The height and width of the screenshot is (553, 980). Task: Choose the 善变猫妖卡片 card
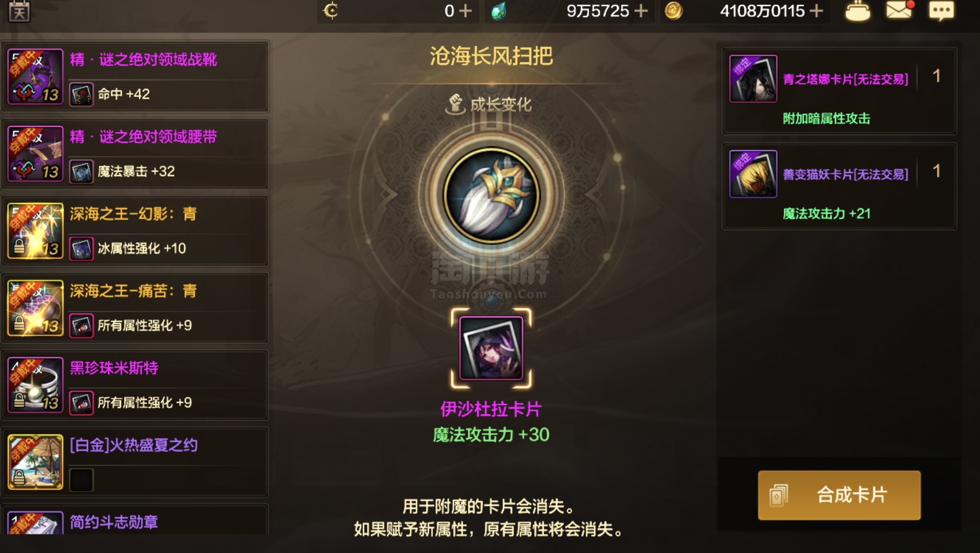[839, 186]
